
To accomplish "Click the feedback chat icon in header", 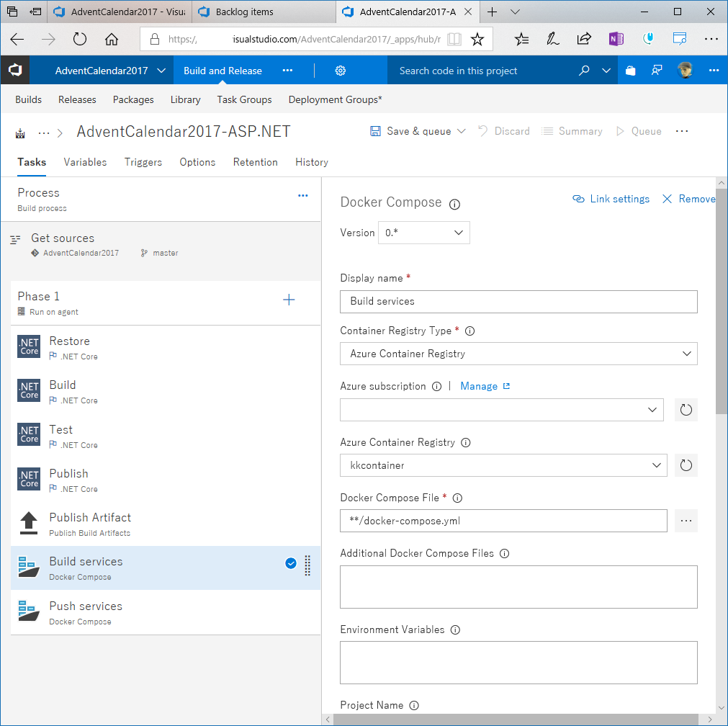I will (657, 71).
